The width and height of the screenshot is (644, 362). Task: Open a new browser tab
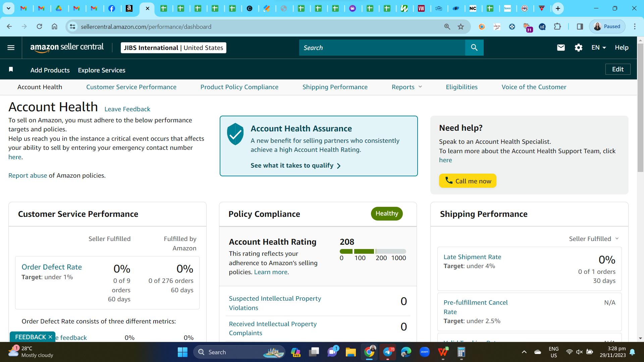tap(558, 8)
